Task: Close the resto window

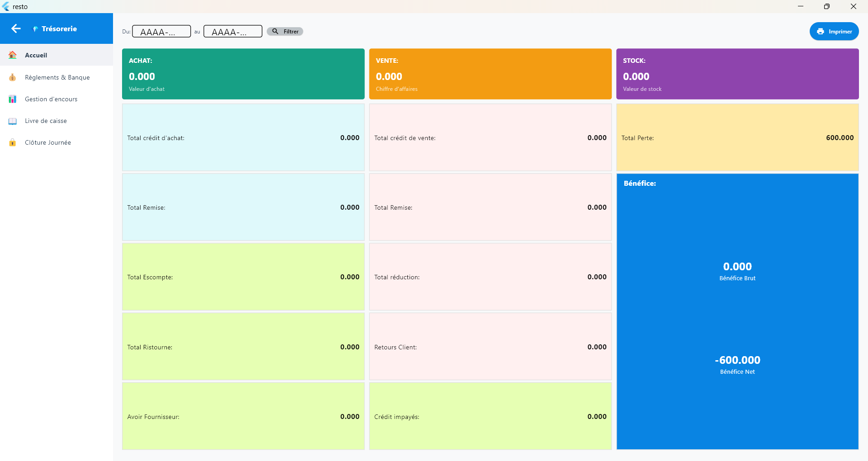Action: point(854,6)
